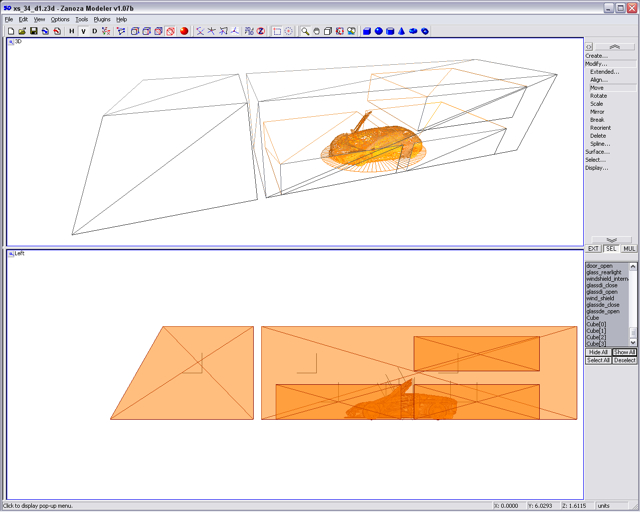Select the magnifier Zoom tool
The height and width of the screenshot is (512, 640).
(x=305, y=31)
